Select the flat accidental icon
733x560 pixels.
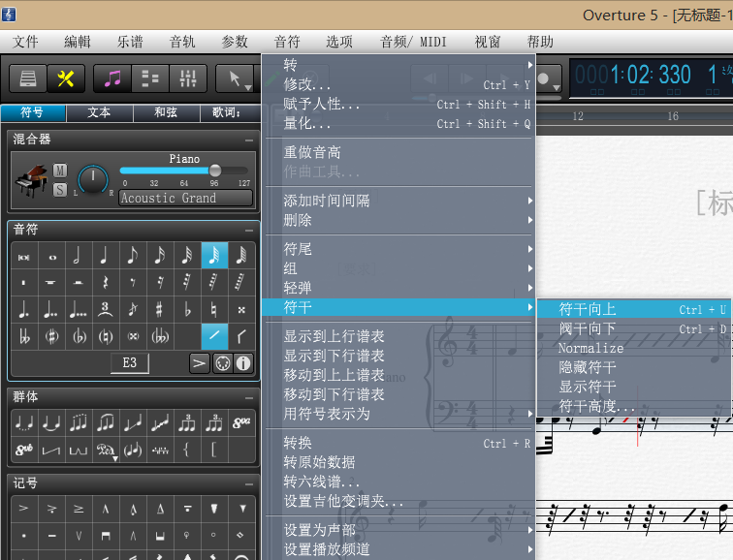pyautogui.click(x=187, y=310)
